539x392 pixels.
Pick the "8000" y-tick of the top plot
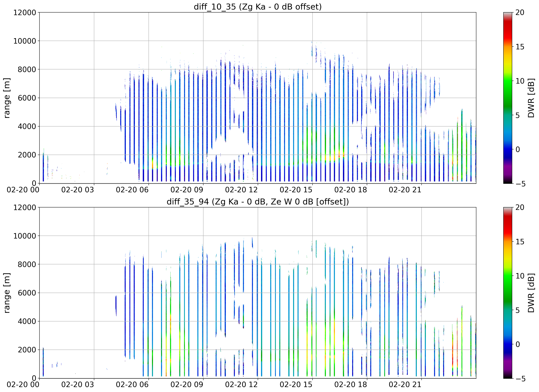(27, 69)
